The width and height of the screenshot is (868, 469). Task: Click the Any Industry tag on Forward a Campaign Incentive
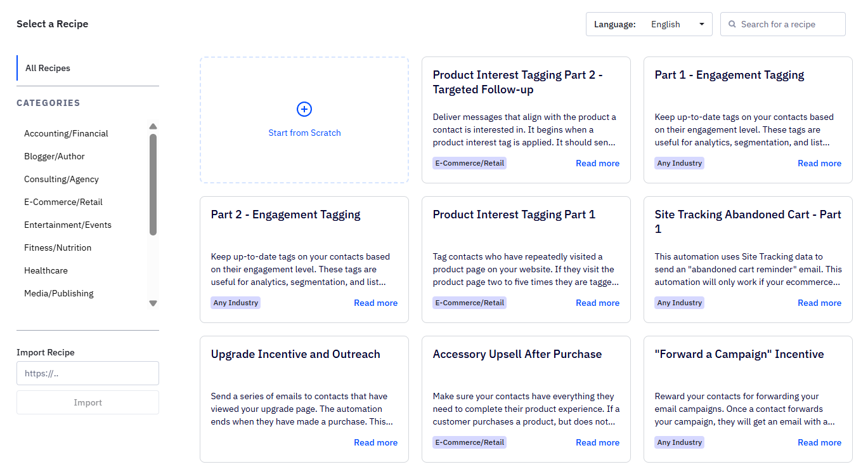(x=679, y=442)
